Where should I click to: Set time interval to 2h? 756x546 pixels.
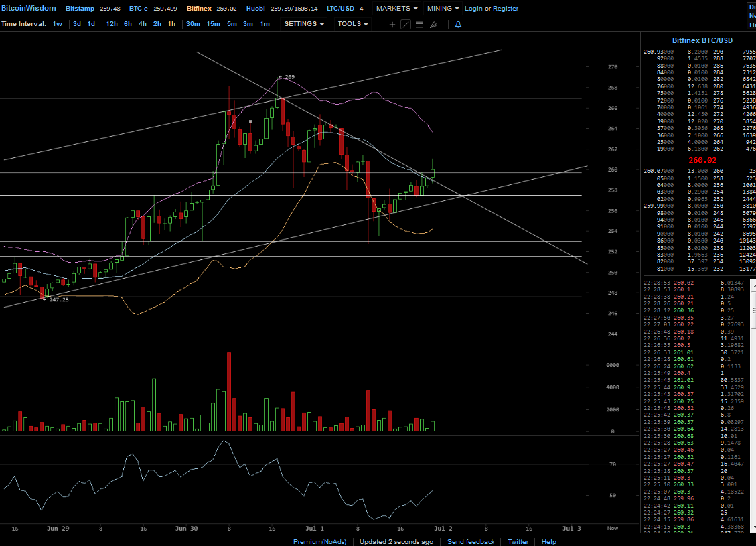(157, 24)
